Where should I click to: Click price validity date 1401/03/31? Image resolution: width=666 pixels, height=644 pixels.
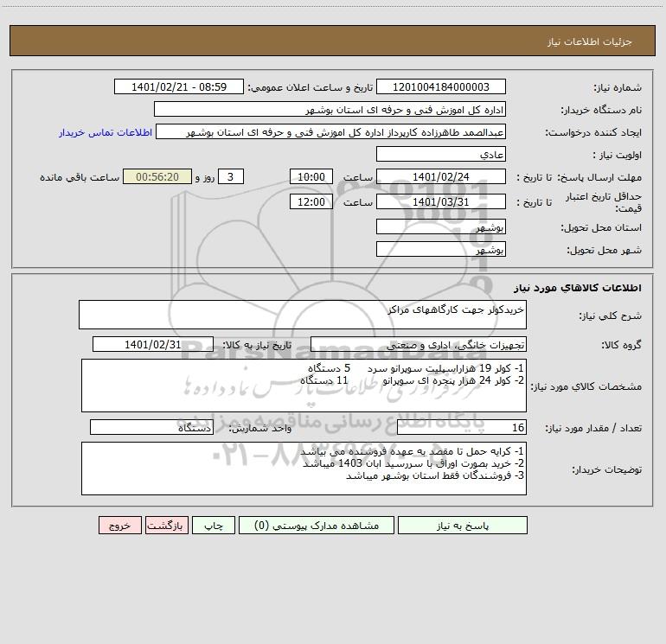(x=441, y=201)
